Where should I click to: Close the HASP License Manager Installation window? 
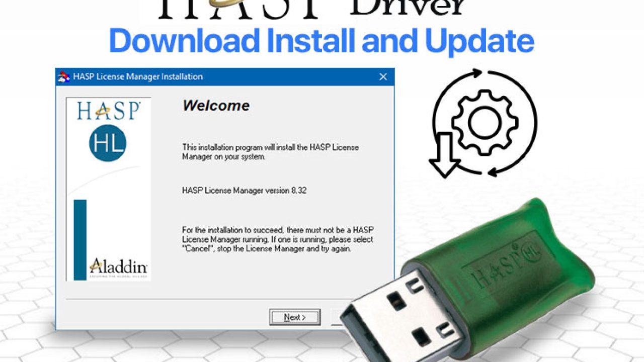(x=383, y=77)
